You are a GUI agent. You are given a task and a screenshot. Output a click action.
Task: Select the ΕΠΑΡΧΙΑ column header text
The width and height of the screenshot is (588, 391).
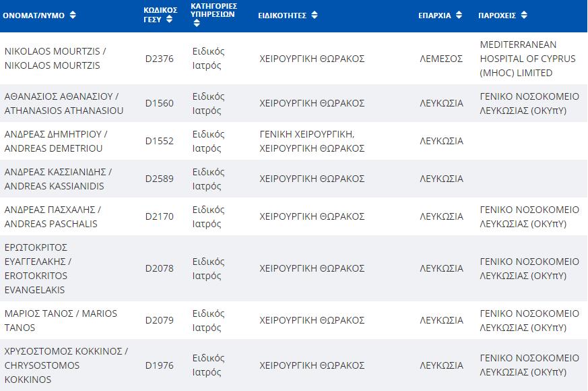click(434, 16)
